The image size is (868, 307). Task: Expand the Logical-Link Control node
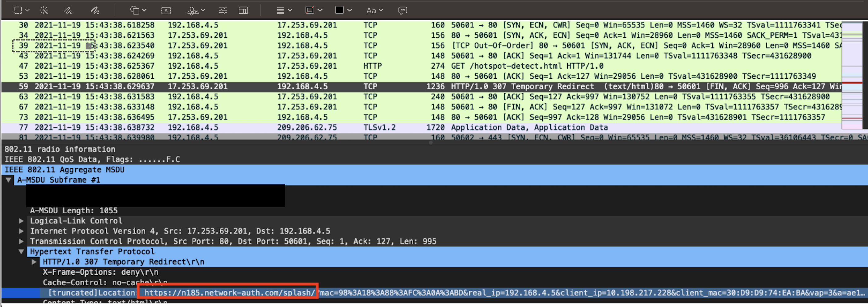coord(21,221)
